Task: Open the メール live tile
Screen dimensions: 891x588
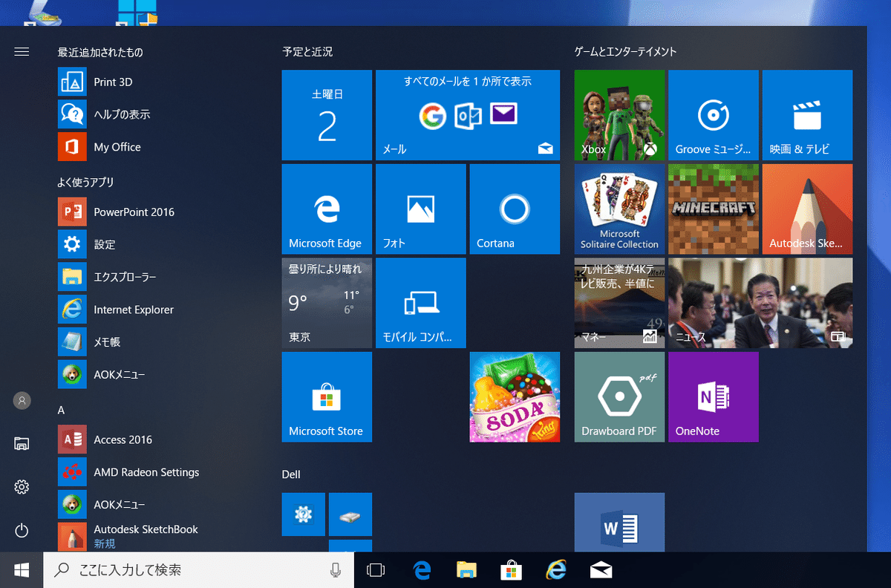Action: coord(468,115)
